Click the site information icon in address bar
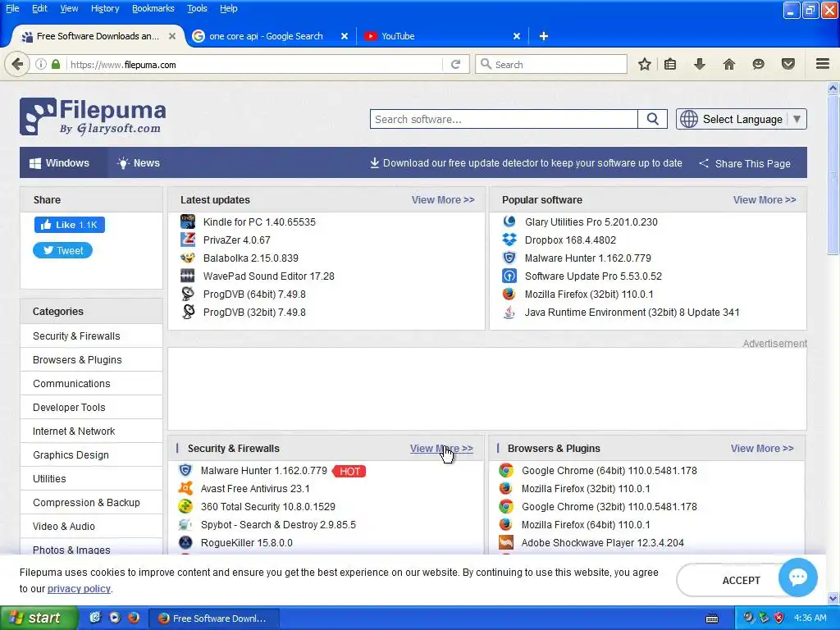 click(x=41, y=64)
